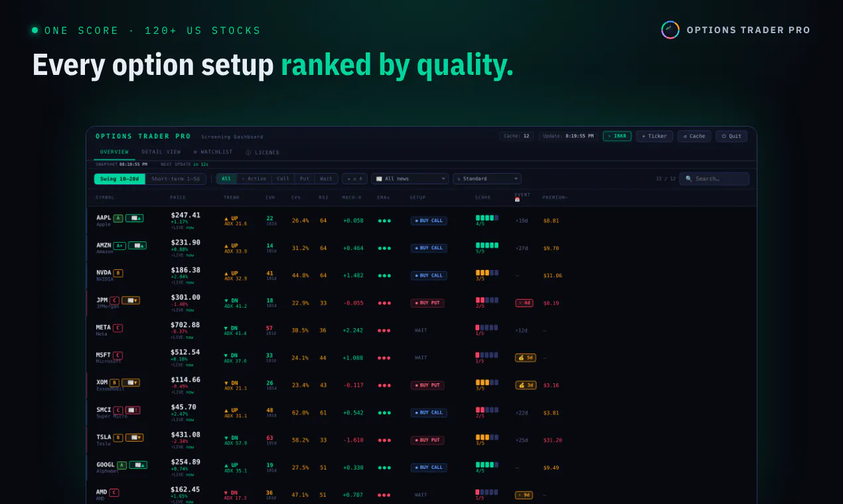Screen dimensions: 843x504
Task: Open the All news dropdown
Action: [410, 179]
